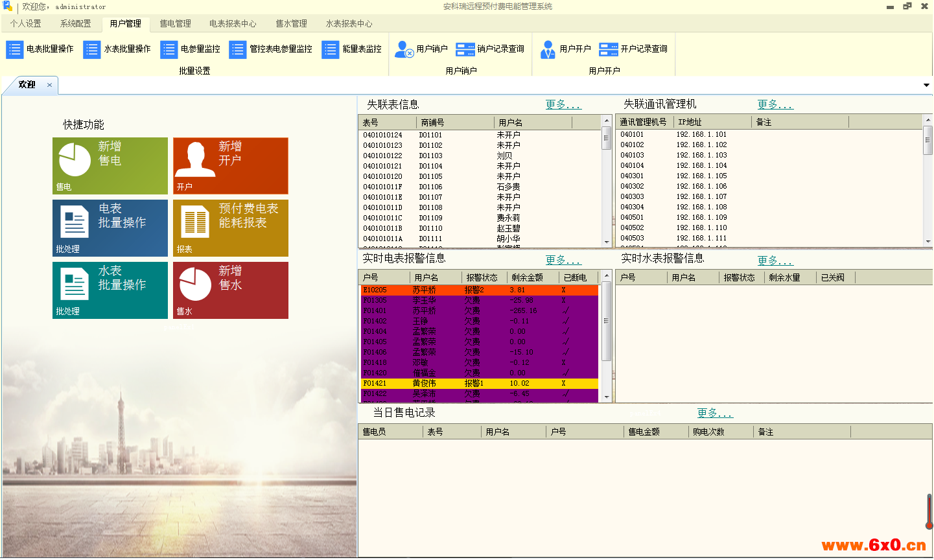Expand the tab list dropdown arrow
Image resolution: width=934 pixels, height=560 pixels.
pyautogui.click(x=926, y=86)
